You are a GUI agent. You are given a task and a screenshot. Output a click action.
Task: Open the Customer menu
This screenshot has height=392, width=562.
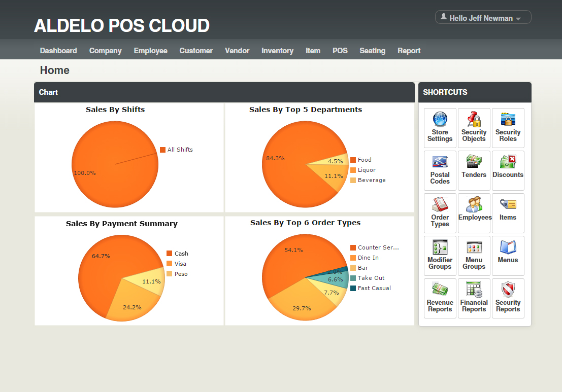(196, 51)
